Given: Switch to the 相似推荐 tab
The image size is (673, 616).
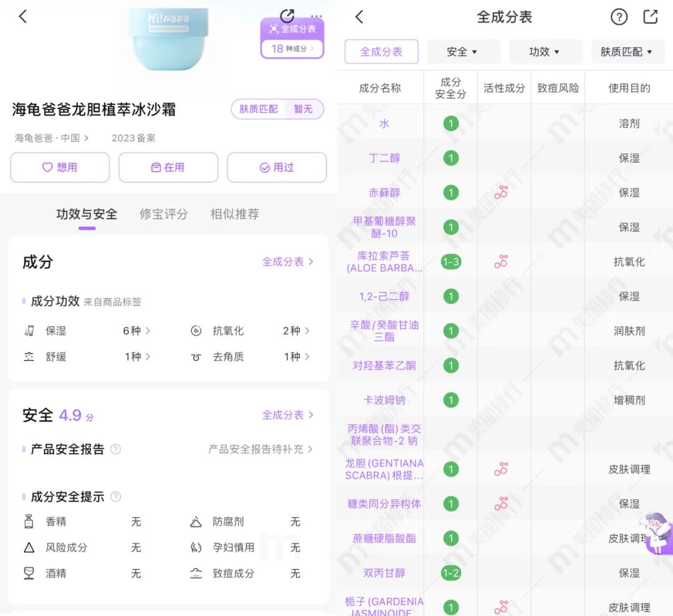Looking at the screenshot, I should (234, 214).
